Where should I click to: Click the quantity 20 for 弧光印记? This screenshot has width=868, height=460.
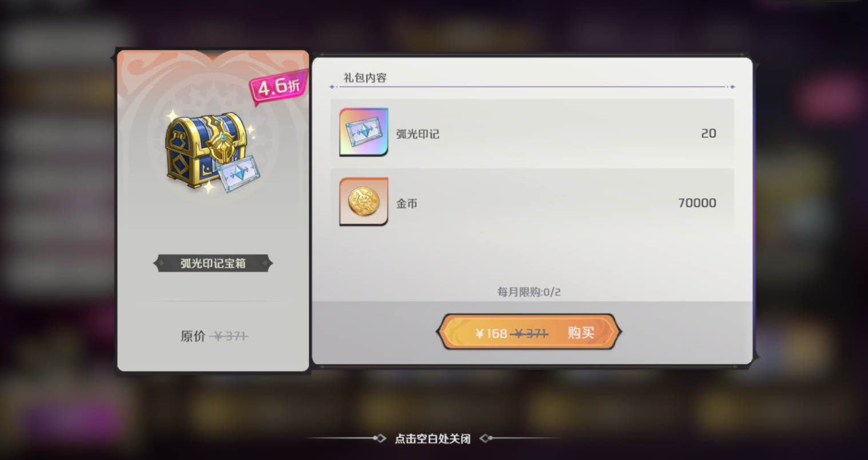click(x=708, y=133)
